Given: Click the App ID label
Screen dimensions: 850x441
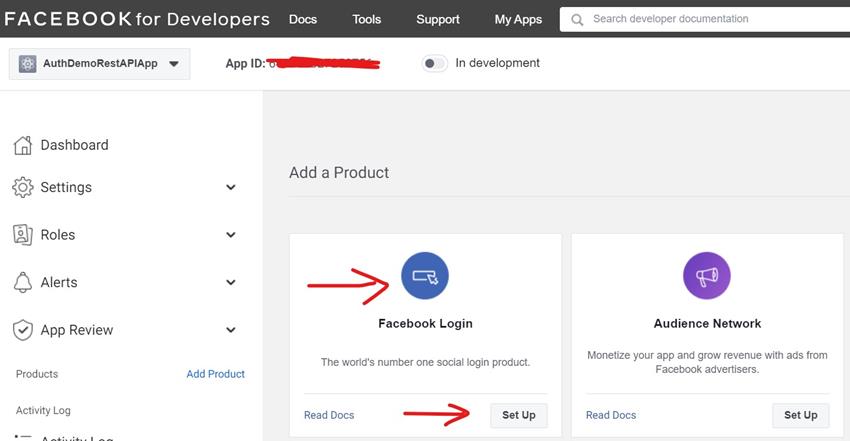Looking at the screenshot, I should click(x=246, y=63).
